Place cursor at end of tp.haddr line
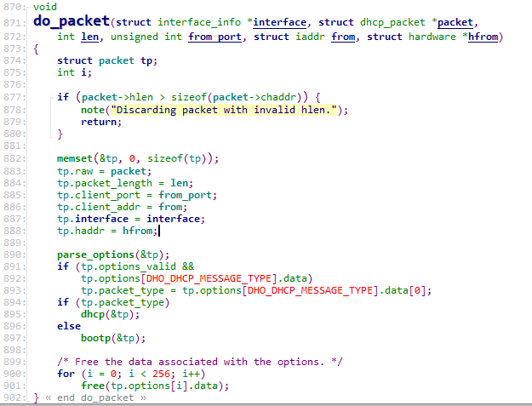 click(159, 231)
